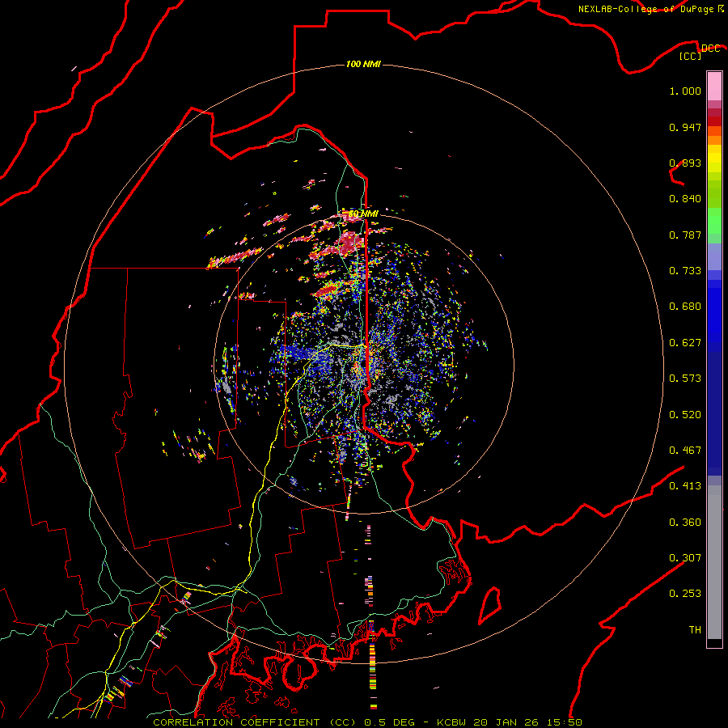
Task: Click the 0.253 legend value
Action: pos(685,594)
